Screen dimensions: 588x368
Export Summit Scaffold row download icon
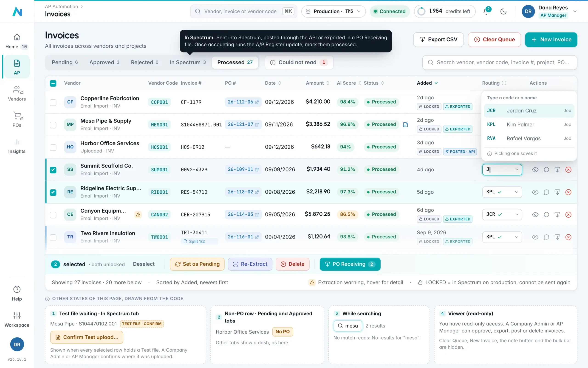click(x=557, y=170)
